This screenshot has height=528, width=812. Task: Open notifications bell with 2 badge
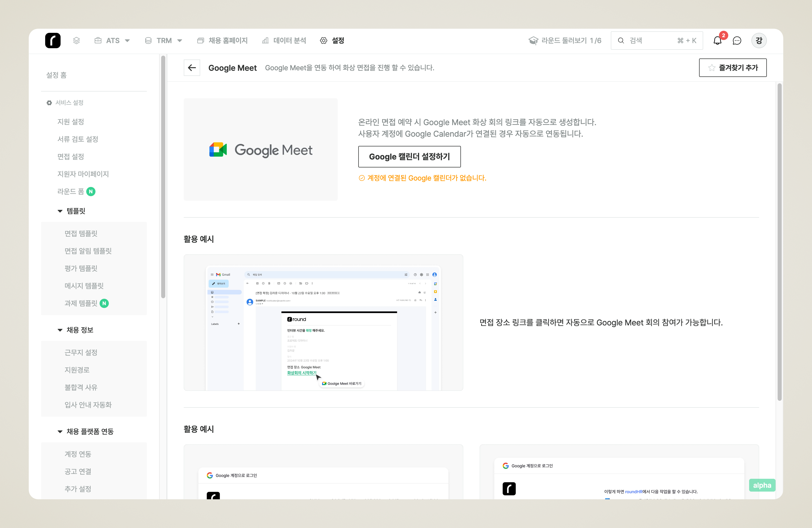pos(717,41)
